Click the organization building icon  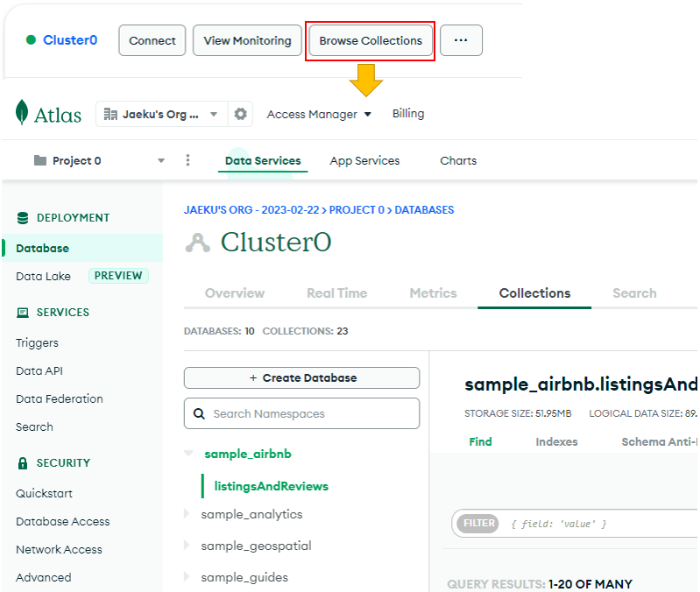tap(110, 114)
